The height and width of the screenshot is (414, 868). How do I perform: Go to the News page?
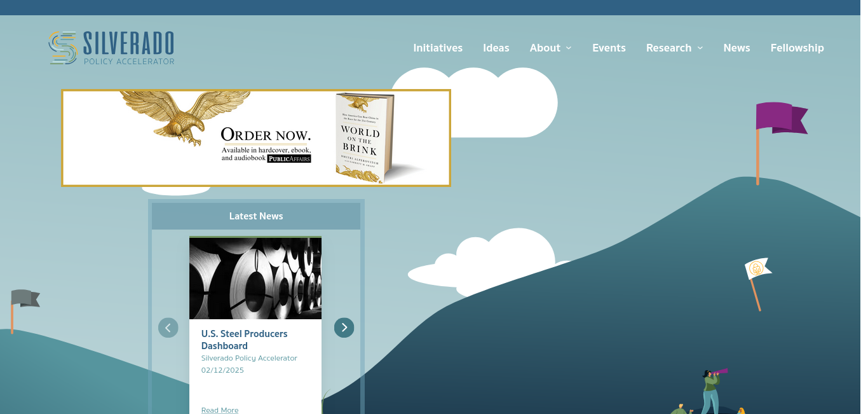(736, 48)
